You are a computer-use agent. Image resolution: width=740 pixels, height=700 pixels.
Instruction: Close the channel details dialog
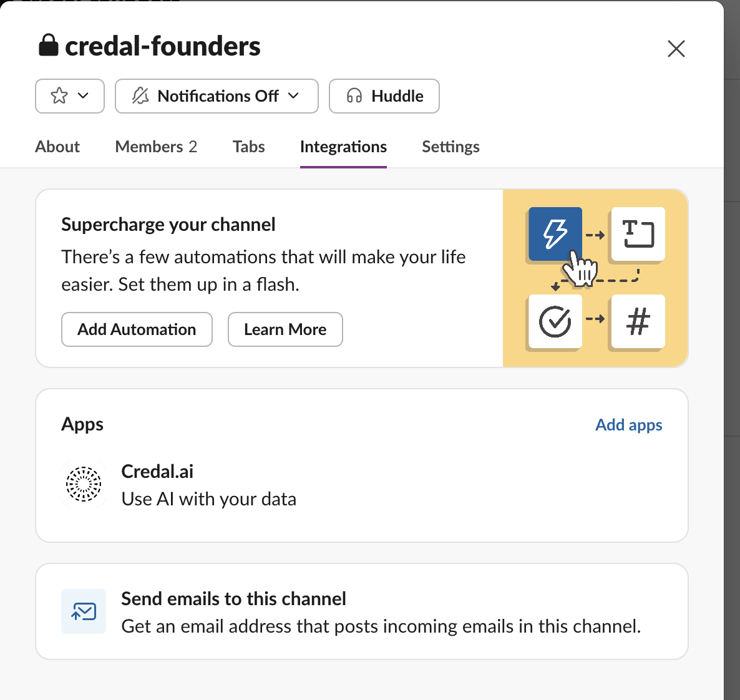pyautogui.click(x=676, y=49)
